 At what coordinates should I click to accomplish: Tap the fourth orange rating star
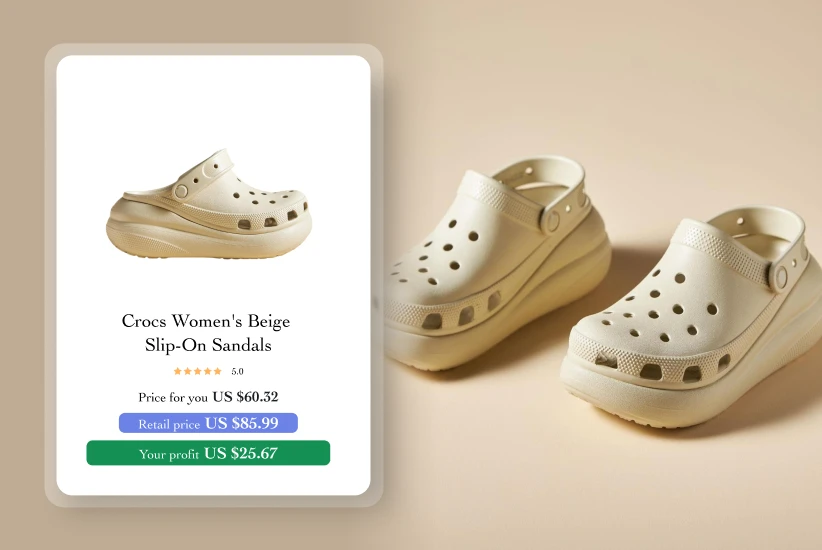pyautogui.click(x=208, y=371)
